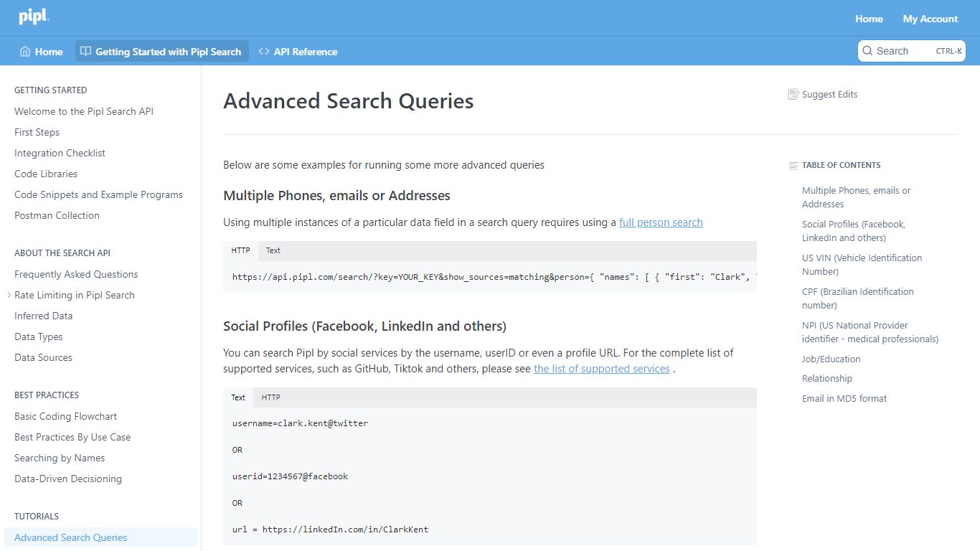
Task: Click the CTRL-K shortcut hint in search
Action: click(948, 52)
